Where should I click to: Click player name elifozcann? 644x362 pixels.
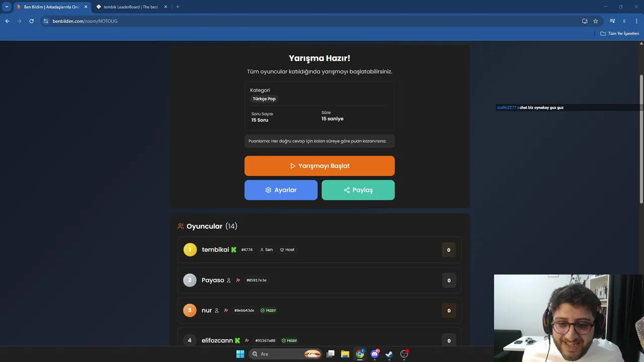(x=217, y=340)
